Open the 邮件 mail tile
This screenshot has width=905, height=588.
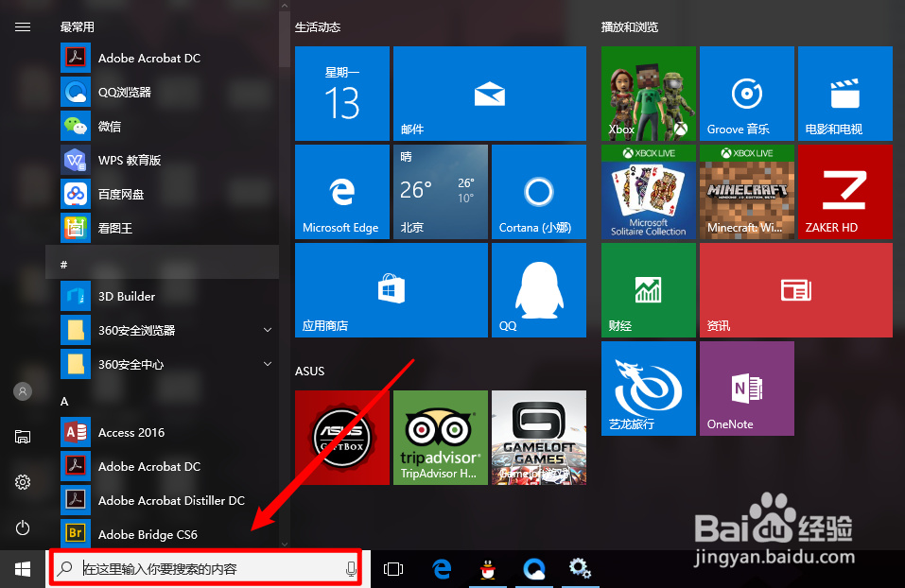(490, 94)
